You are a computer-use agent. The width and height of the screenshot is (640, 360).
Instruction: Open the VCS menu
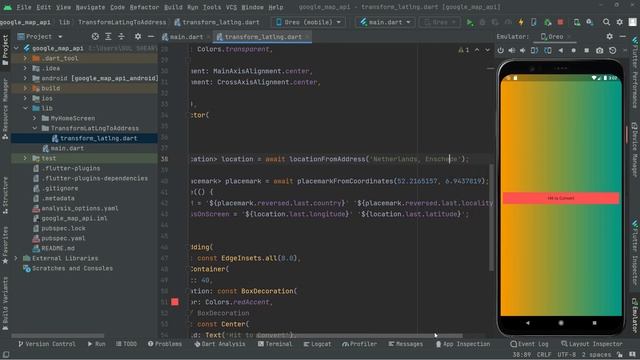(x=231, y=7)
